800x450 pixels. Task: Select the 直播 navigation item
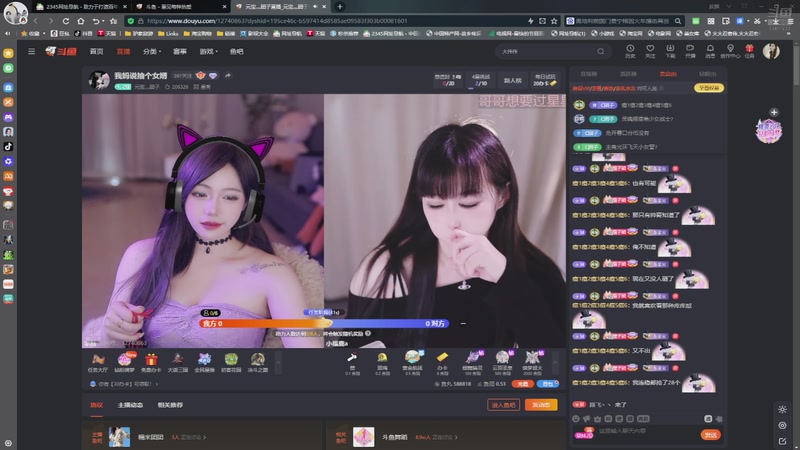pos(123,52)
